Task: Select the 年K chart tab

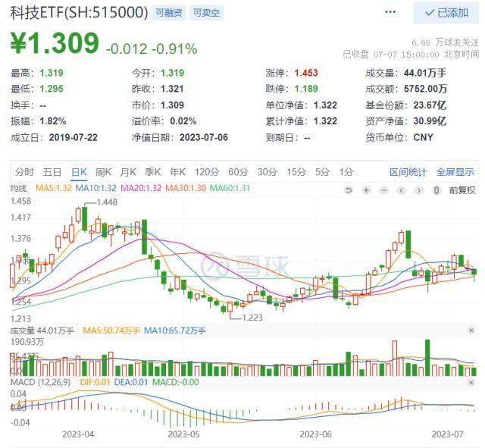Action: (177, 172)
